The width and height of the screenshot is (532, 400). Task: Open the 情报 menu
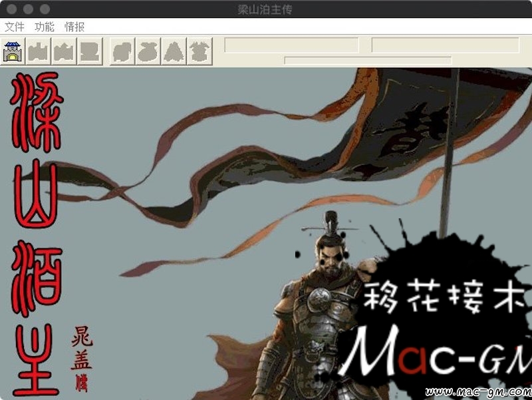(74, 27)
